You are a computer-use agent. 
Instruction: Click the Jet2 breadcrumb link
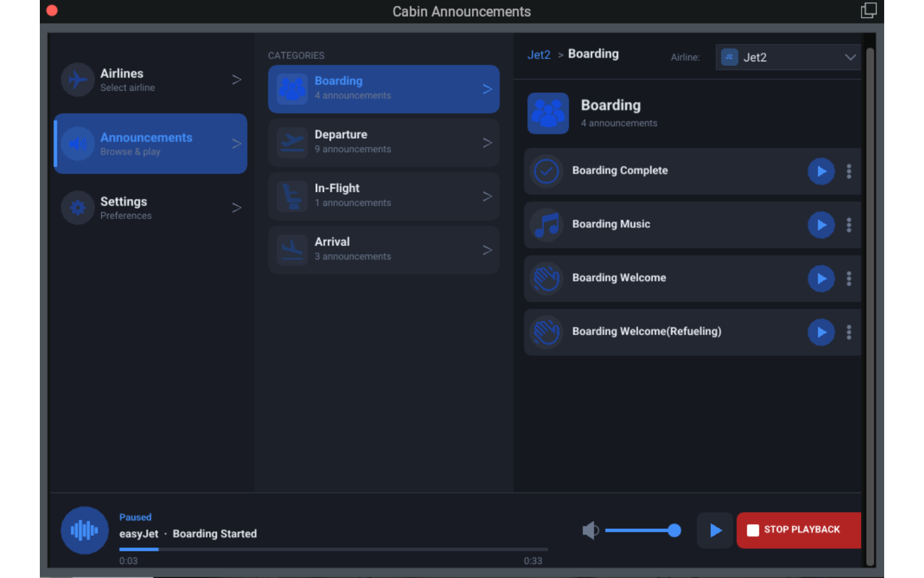click(x=539, y=55)
